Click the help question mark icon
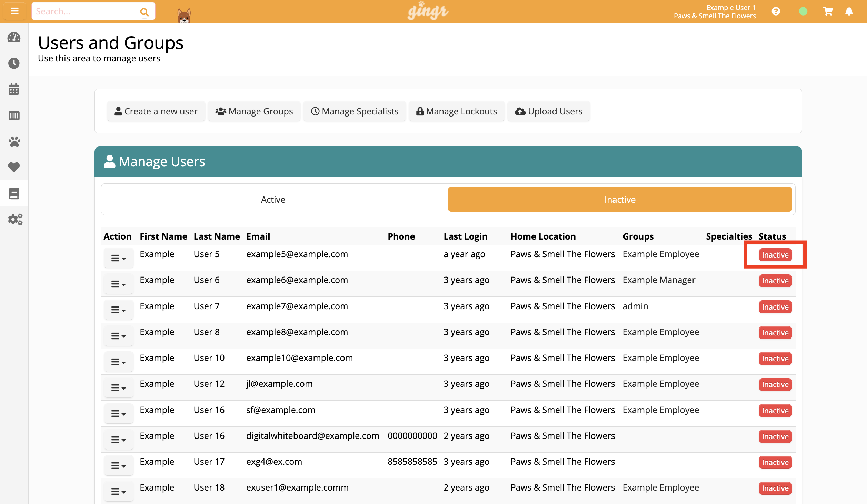867x504 pixels. pos(776,11)
